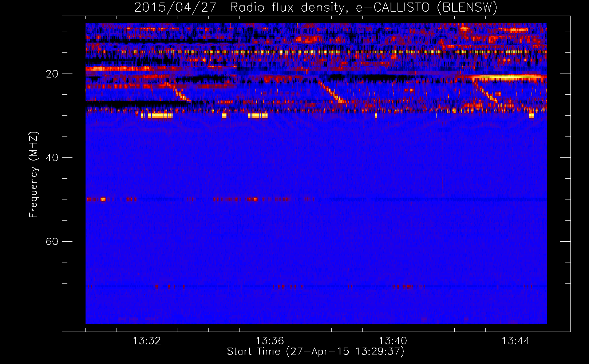Click the 'Start Time (27-Apr-15 13:29:37)' label
The image size is (589, 364).
(316, 352)
